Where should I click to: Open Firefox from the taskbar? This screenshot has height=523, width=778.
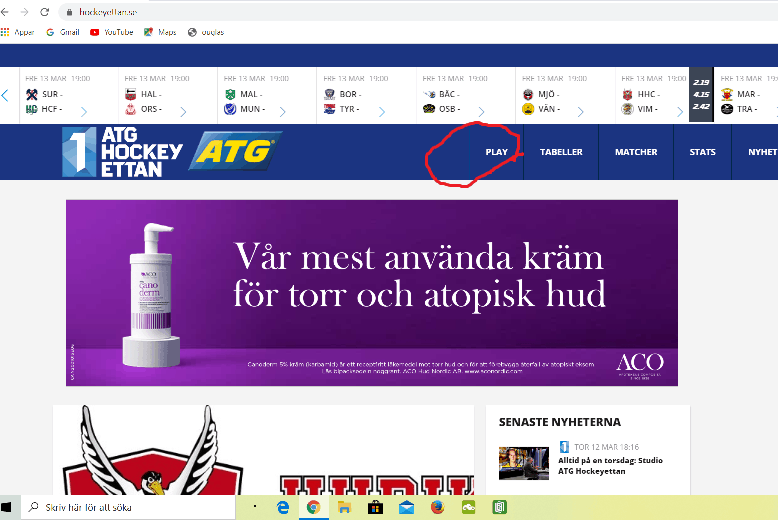pyautogui.click(x=437, y=507)
